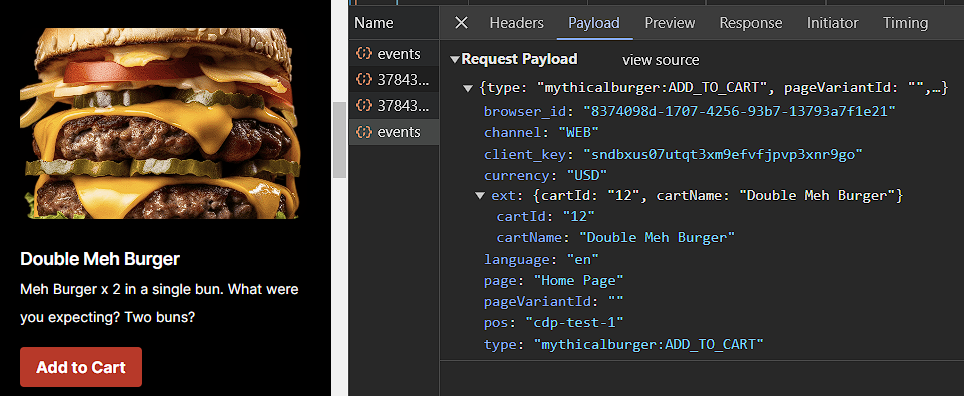Click the Double Meh Burger title

tap(100, 259)
